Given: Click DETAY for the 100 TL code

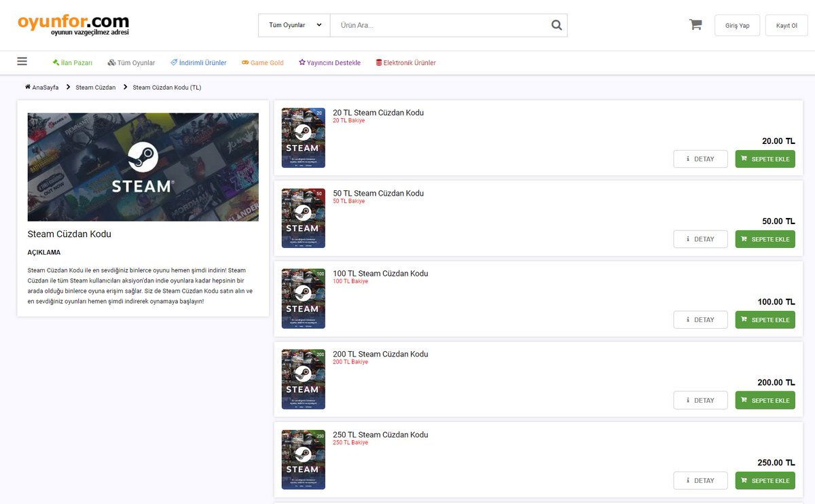Looking at the screenshot, I should (x=700, y=320).
